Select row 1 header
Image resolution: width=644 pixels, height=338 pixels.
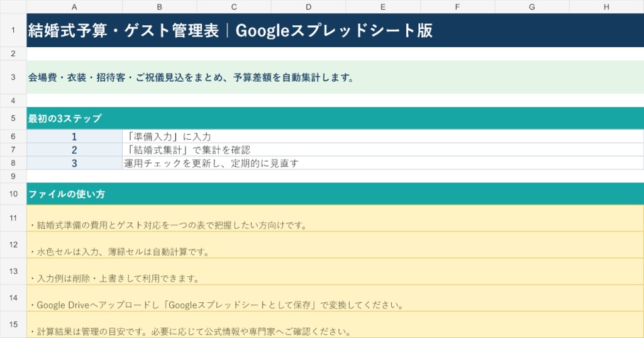coord(13,30)
